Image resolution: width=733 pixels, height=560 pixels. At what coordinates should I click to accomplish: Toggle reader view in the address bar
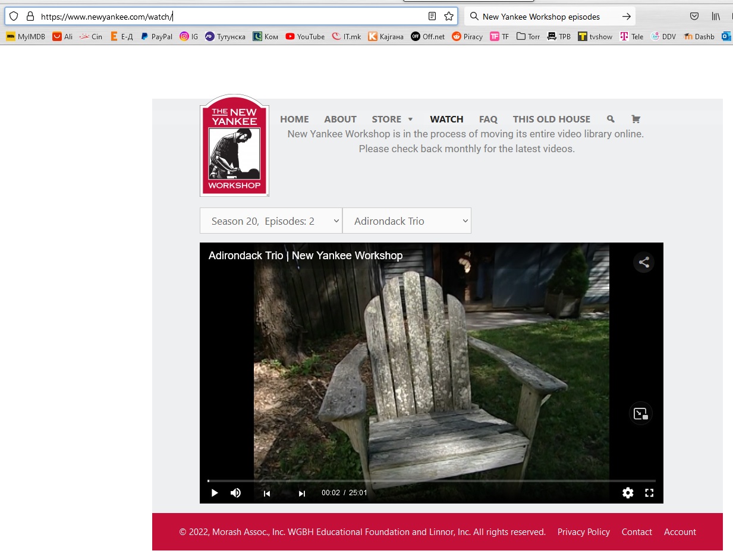tap(432, 17)
